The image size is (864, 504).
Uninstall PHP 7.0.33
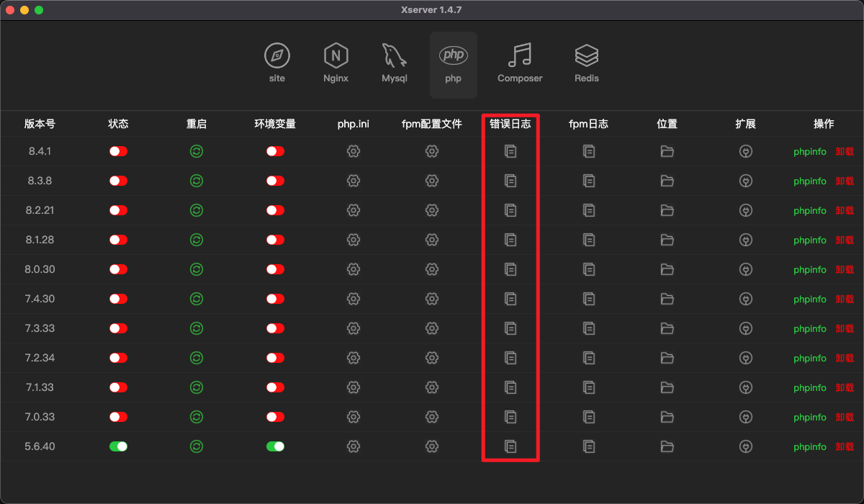point(845,417)
